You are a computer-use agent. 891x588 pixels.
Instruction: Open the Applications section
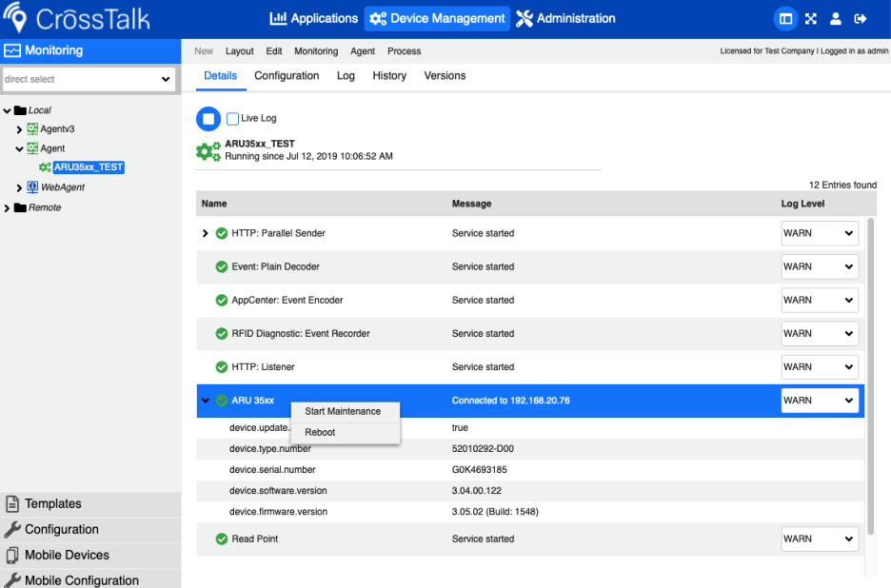[x=314, y=19]
